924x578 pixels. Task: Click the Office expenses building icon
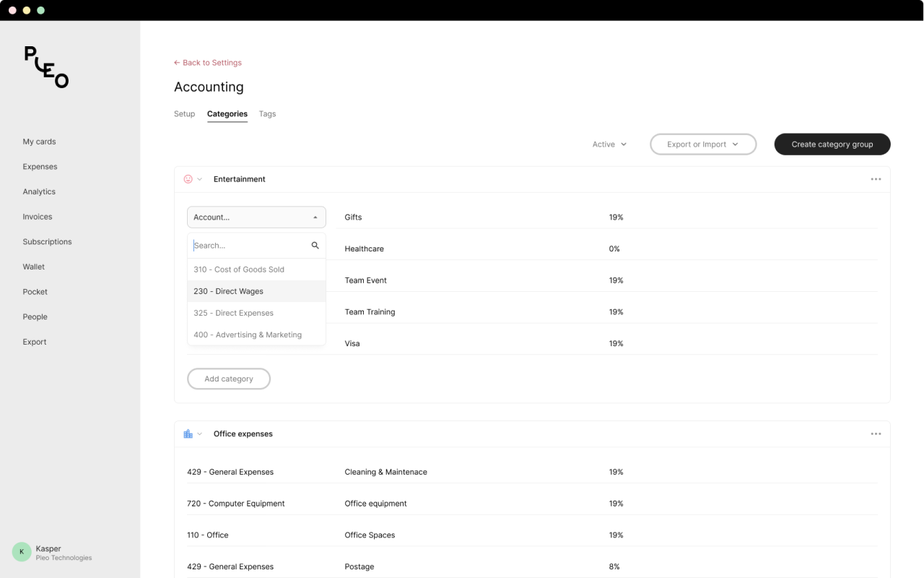coord(188,434)
